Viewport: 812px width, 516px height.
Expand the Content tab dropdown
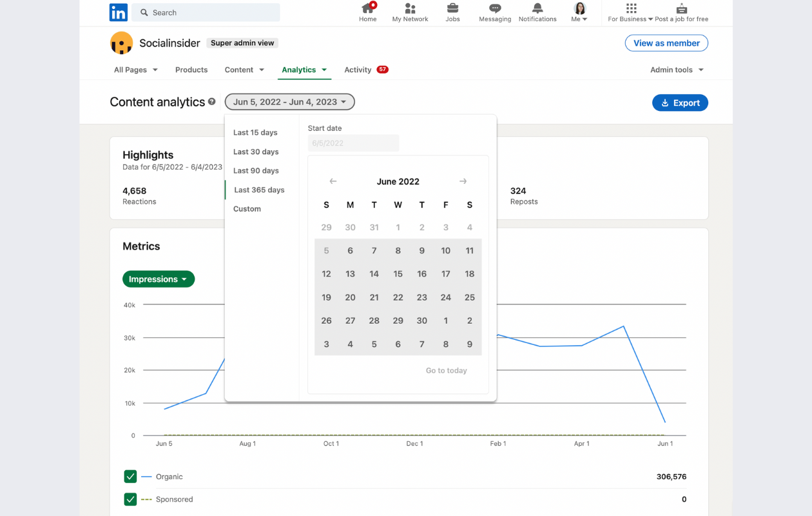pos(244,70)
